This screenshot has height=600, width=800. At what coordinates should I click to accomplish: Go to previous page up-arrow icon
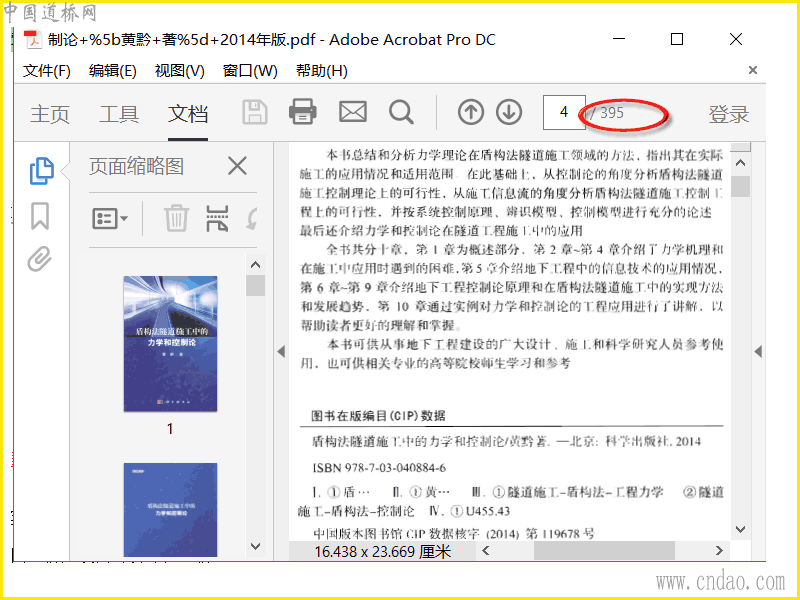point(470,112)
